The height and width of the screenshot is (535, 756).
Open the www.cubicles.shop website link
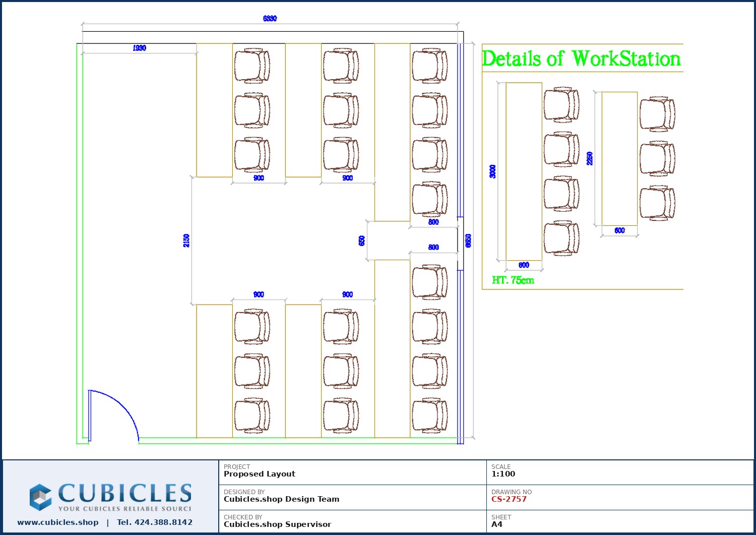(58, 522)
